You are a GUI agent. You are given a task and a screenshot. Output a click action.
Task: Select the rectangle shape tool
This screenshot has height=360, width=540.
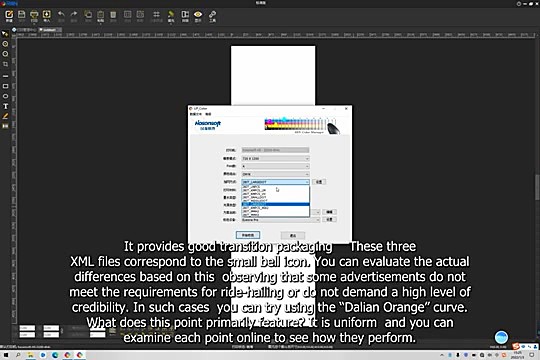(x=5, y=86)
